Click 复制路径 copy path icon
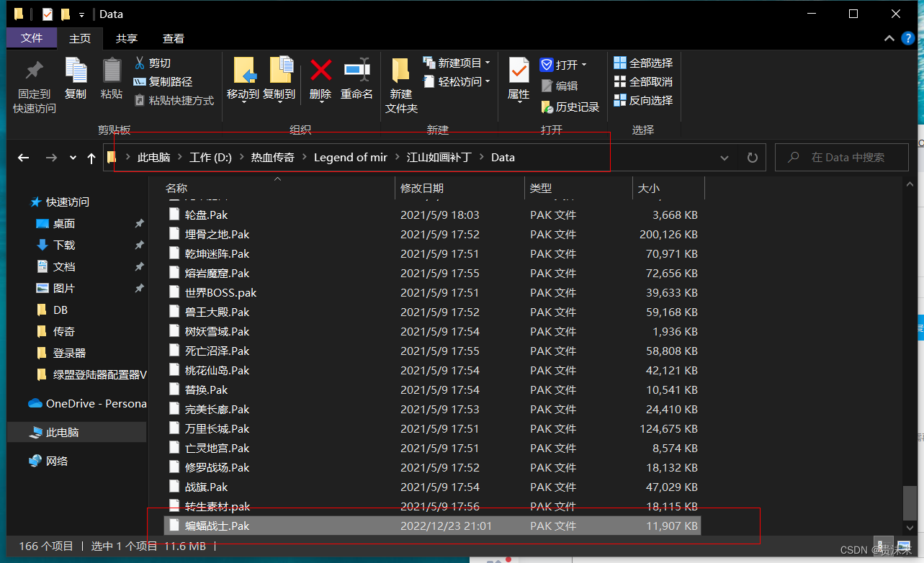Screen dimensions: 924x563 tap(140, 82)
